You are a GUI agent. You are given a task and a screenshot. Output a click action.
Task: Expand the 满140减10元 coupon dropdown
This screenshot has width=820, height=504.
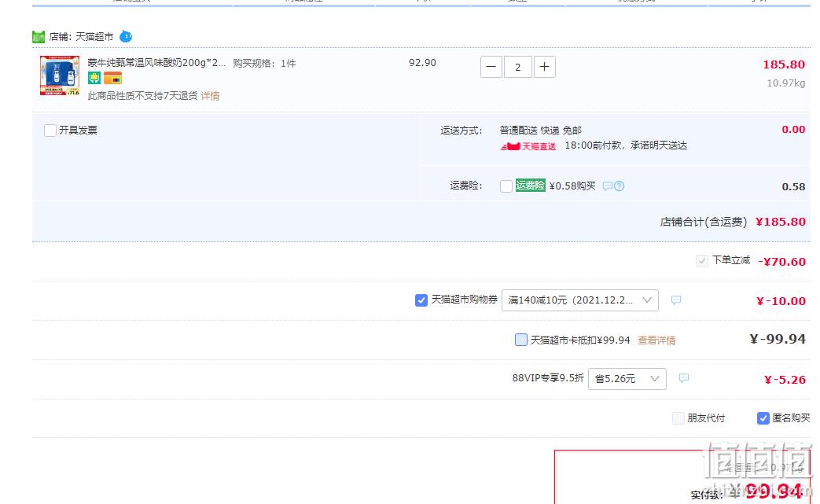580,300
